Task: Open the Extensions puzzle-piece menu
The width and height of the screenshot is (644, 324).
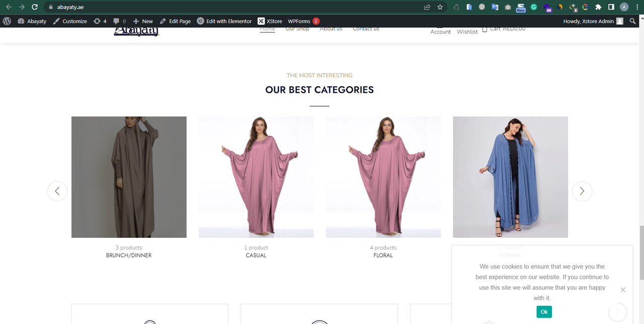Action: tap(598, 7)
